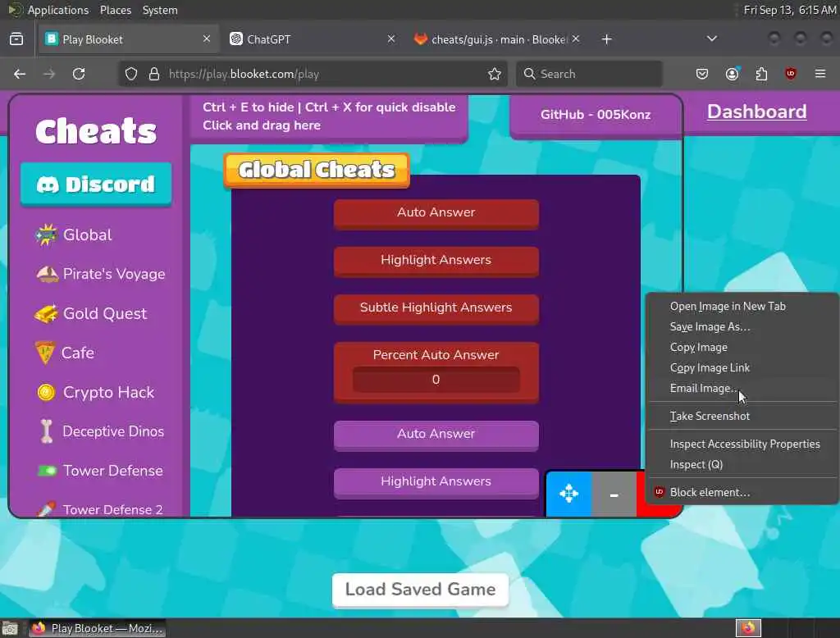840x638 pixels.
Task: Open the Firefox hamburger menu
Action: click(x=820, y=74)
